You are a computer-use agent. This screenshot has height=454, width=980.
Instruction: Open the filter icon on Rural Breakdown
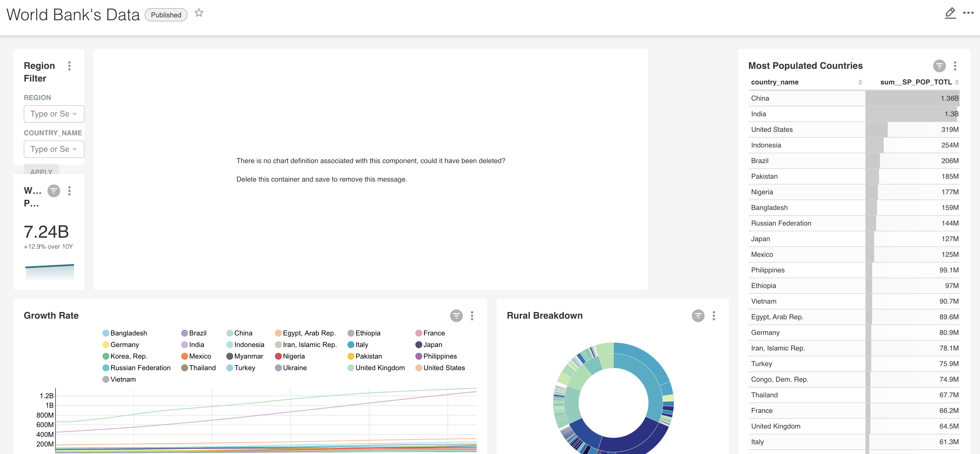[698, 315]
